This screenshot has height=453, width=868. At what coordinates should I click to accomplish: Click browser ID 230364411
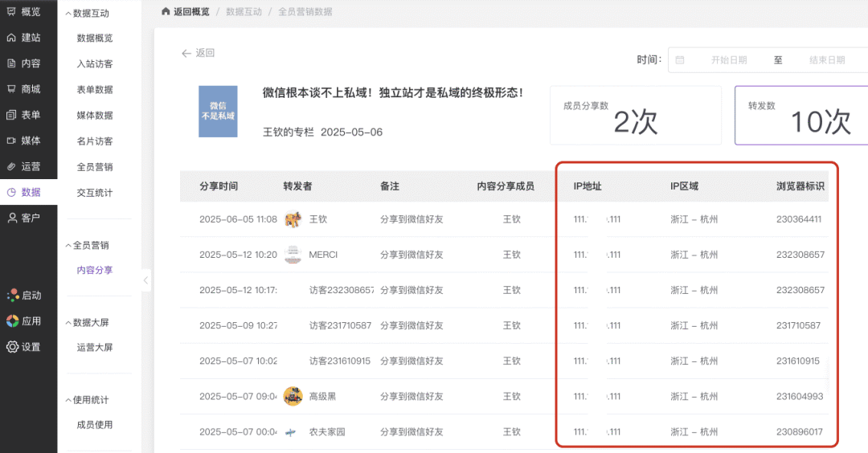pos(799,219)
